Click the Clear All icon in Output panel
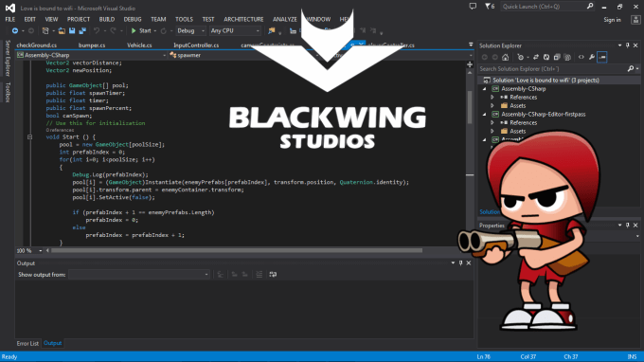 (x=259, y=275)
